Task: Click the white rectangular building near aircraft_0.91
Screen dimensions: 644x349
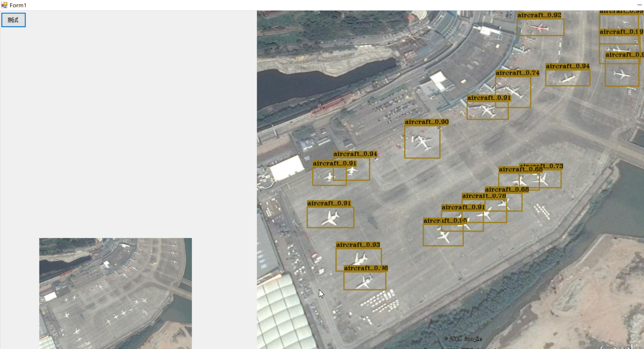Action: click(x=287, y=168)
